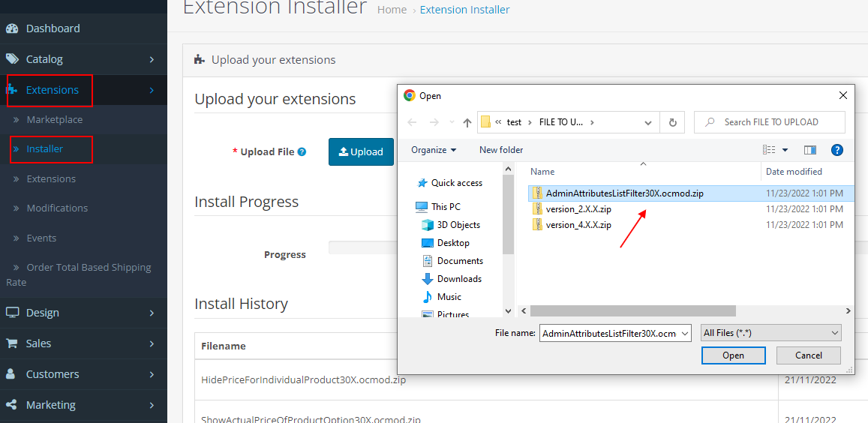
Task: Refresh the folder listing in dialog
Action: [673, 122]
